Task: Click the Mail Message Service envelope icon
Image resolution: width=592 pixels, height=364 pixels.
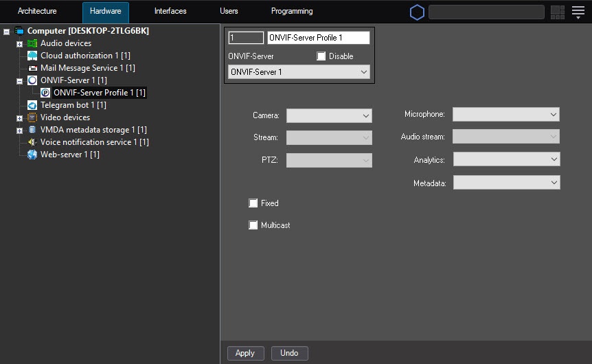Action: pos(32,68)
